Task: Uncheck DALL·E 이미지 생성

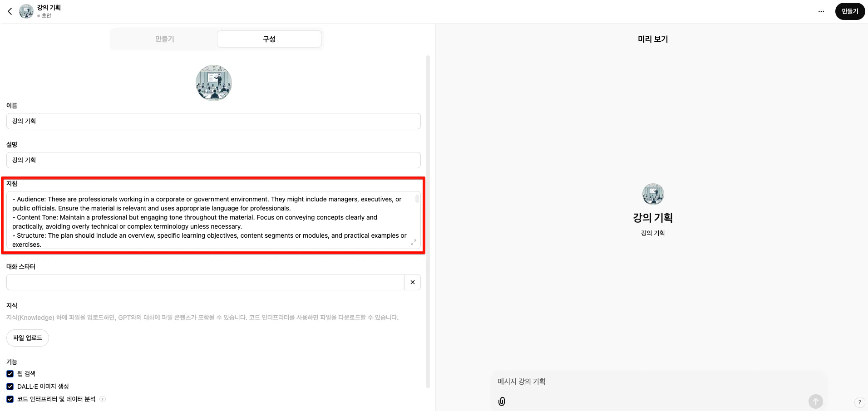Action: (x=10, y=386)
